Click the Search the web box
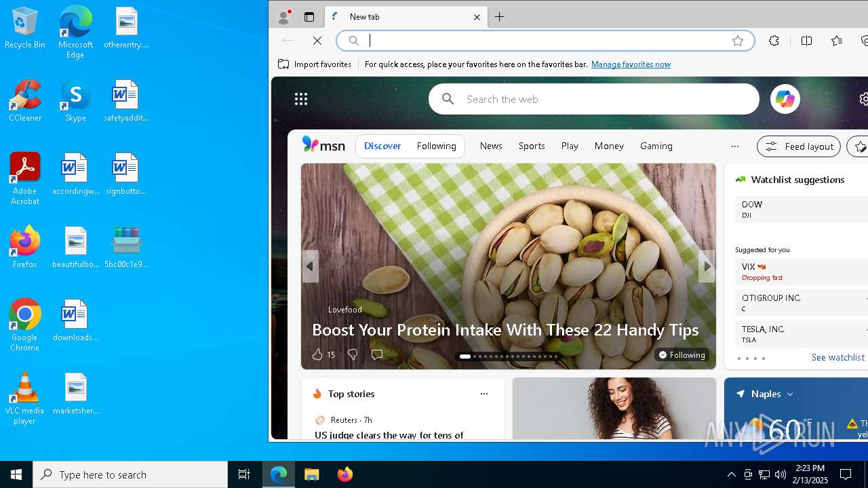The width and height of the screenshot is (868, 488). click(x=594, y=99)
